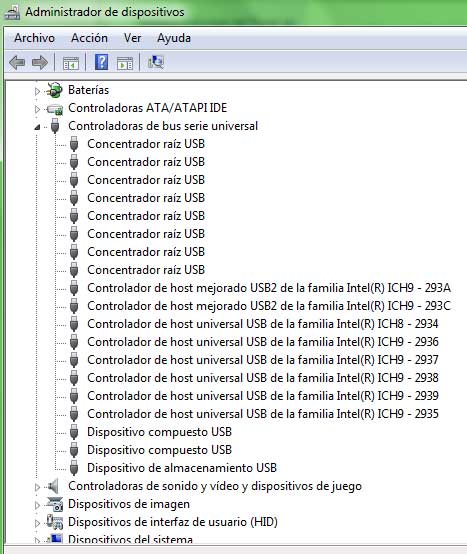Open the Archivo menu
This screenshot has height=554, width=467.
[34, 38]
